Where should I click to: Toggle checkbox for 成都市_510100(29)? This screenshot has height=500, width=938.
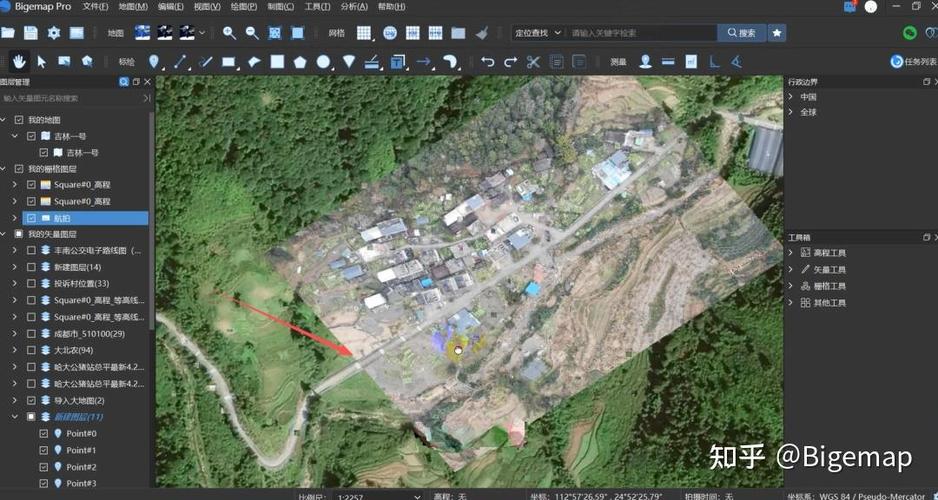31,334
